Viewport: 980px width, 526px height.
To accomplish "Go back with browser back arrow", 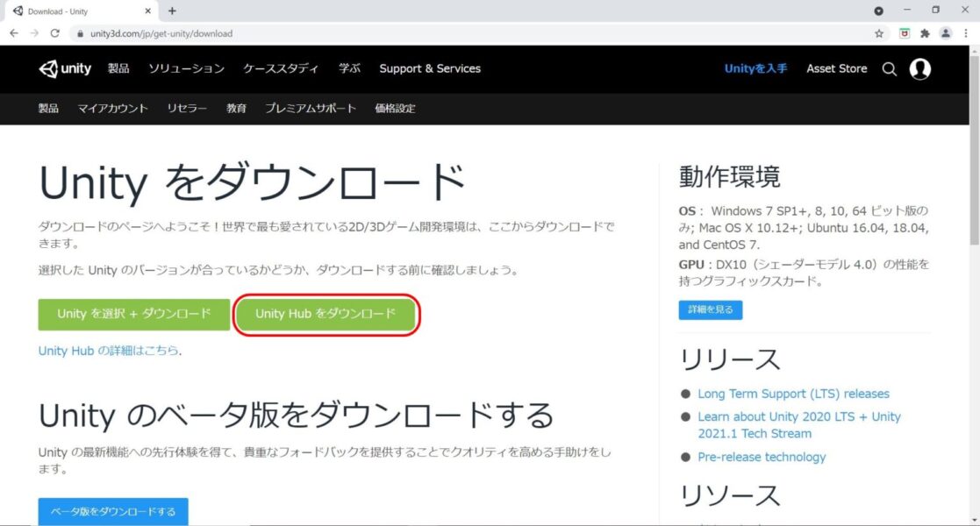I will pos(14,33).
